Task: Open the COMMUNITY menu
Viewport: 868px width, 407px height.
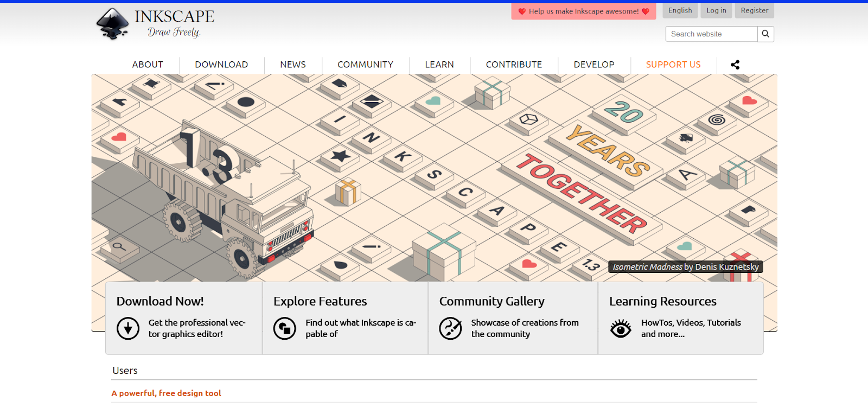Action: coord(365,65)
